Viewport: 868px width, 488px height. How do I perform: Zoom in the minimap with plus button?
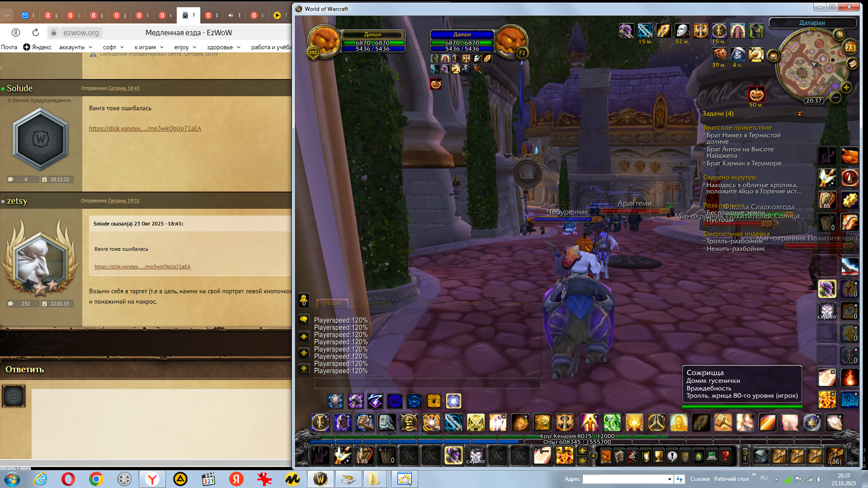click(x=846, y=88)
